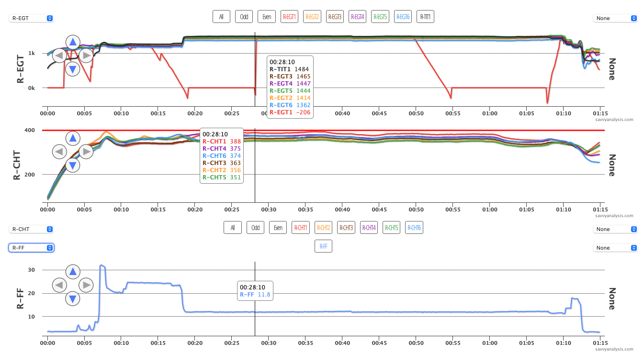Pan the R-EGT chart up
The width and height of the screenshot is (644, 353).
[72, 42]
